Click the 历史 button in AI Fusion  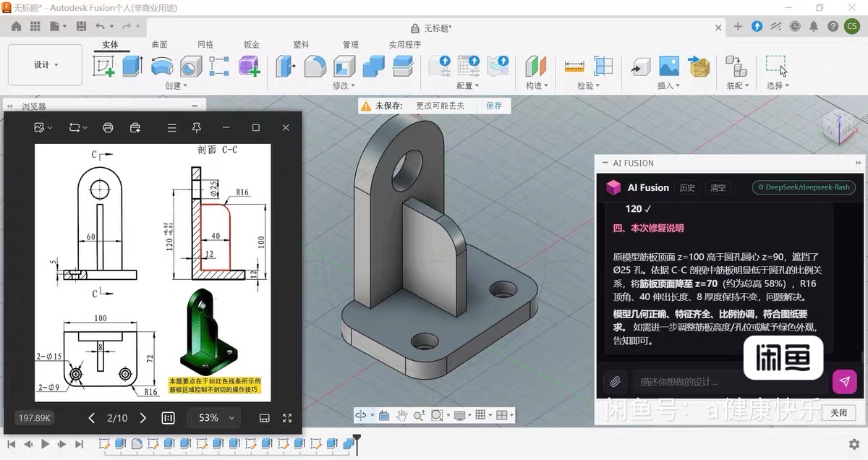click(687, 187)
